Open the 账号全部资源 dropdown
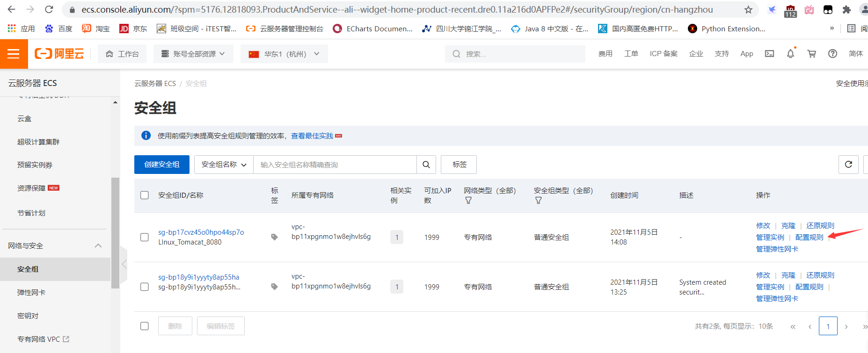This screenshot has width=868, height=353. pos(193,54)
